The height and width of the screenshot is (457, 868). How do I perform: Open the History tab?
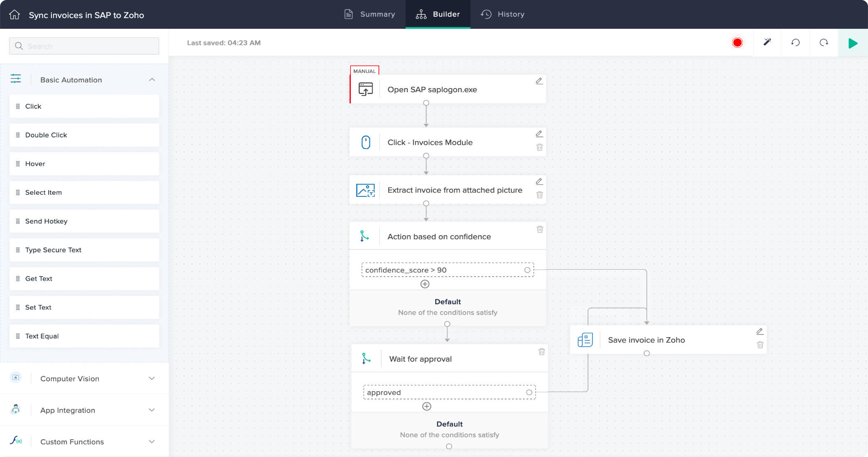tap(503, 14)
